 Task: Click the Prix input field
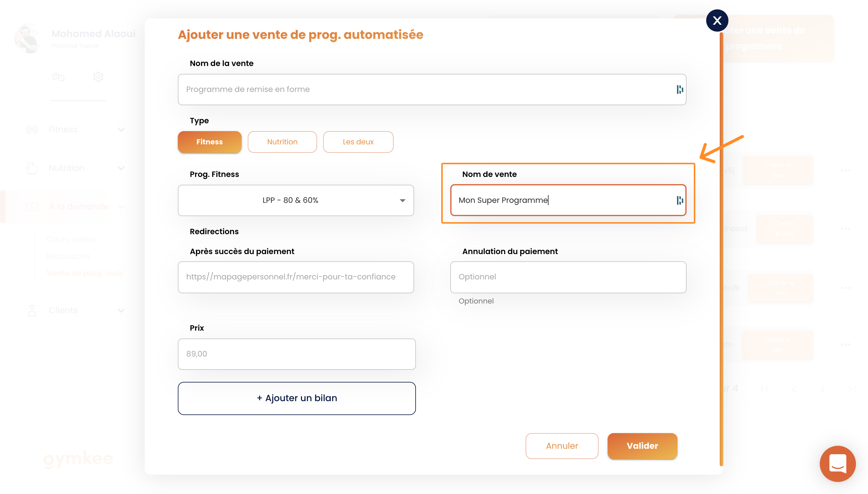click(297, 354)
